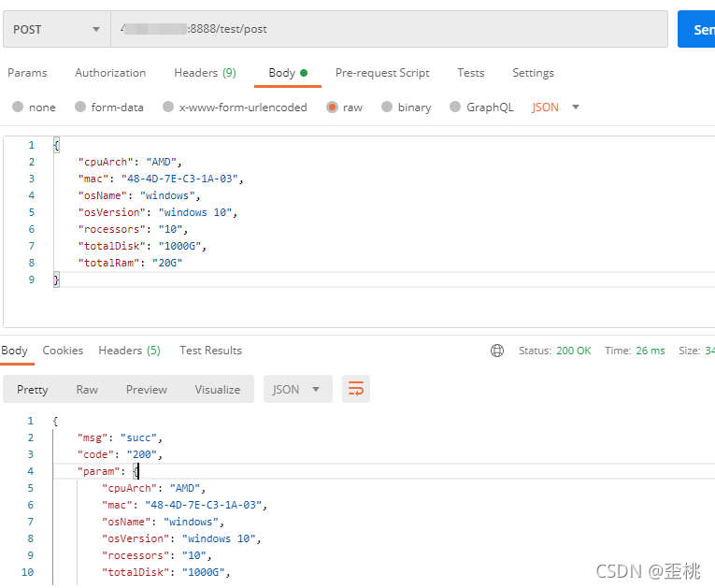The height and width of the screenshot is (588, 715).
Task: Switch to response Cookies tab
Action: (63, 351)
